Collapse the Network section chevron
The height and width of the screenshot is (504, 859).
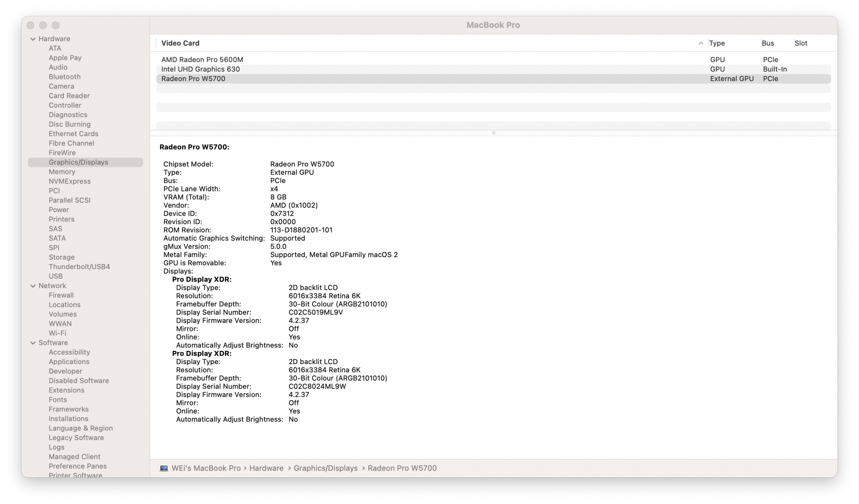tap(33, 286)
